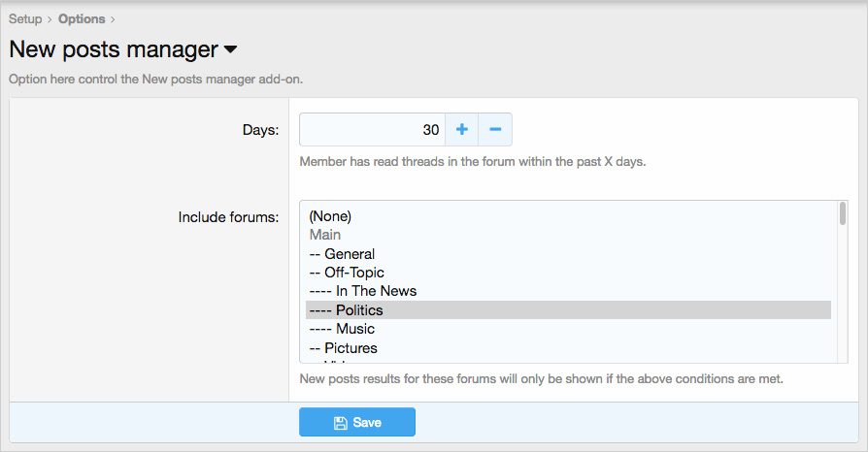Viewport: 868px width, 452px height.
Task: Go to Options breadcrumb link
Action: point(82,18)
